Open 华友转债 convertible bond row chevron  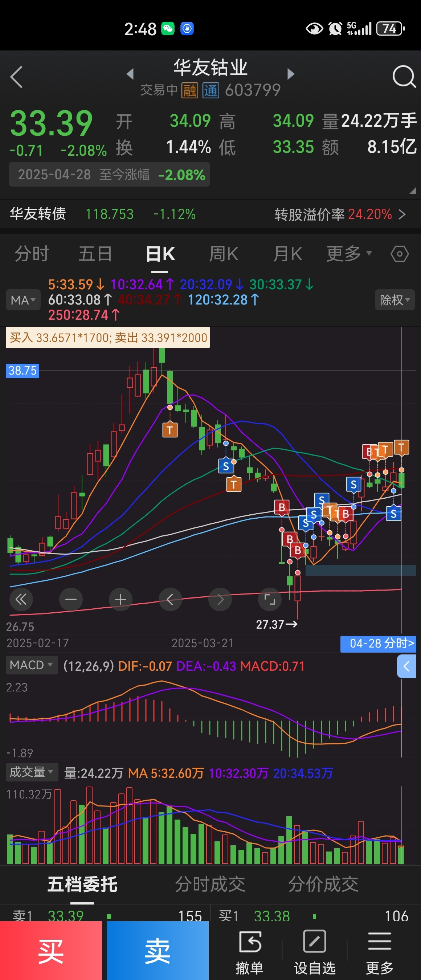pyautogui.click(x=402, y=215)
